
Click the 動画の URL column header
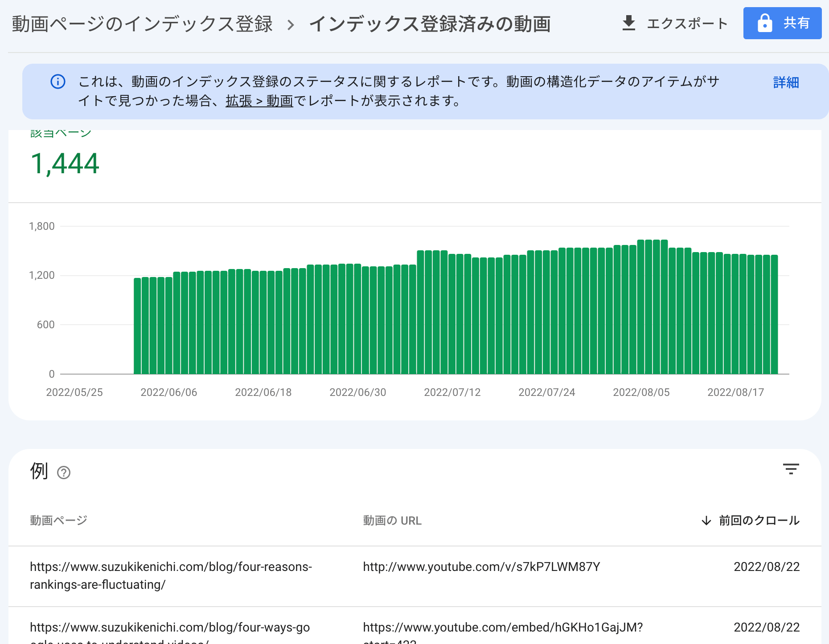[x=392, y=520]
